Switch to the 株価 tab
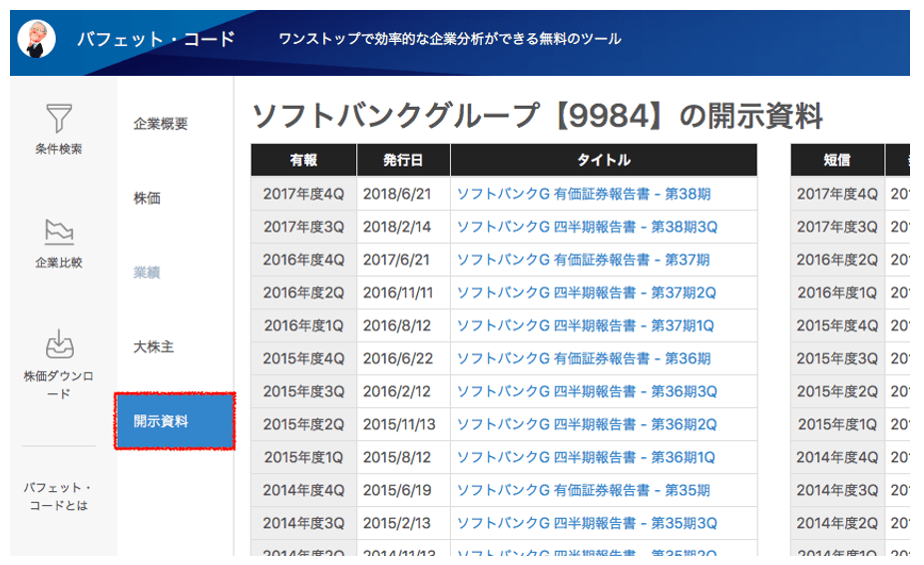The image size is (924, 565). (x=147, y=199)
